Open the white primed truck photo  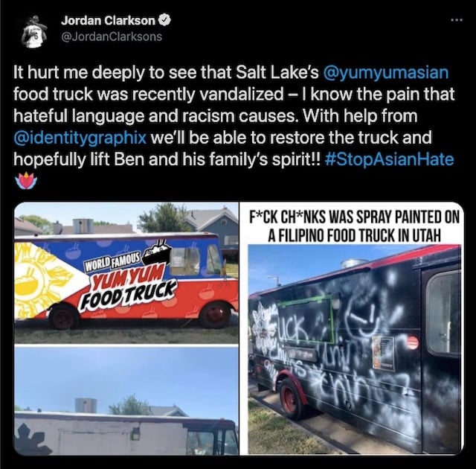pos(126,401)
